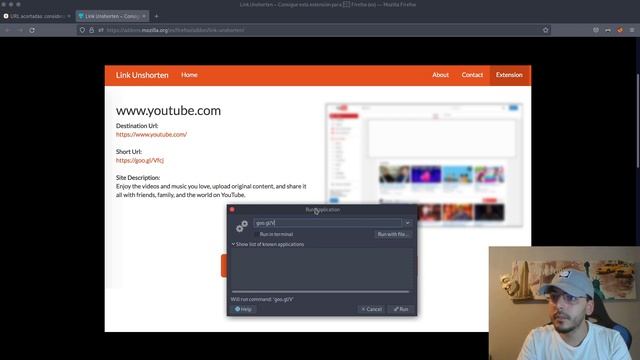This screenshot has width=640, height=360.
Task: Click the www.youtube.com heading text
Action: click(x=168, y=111)
